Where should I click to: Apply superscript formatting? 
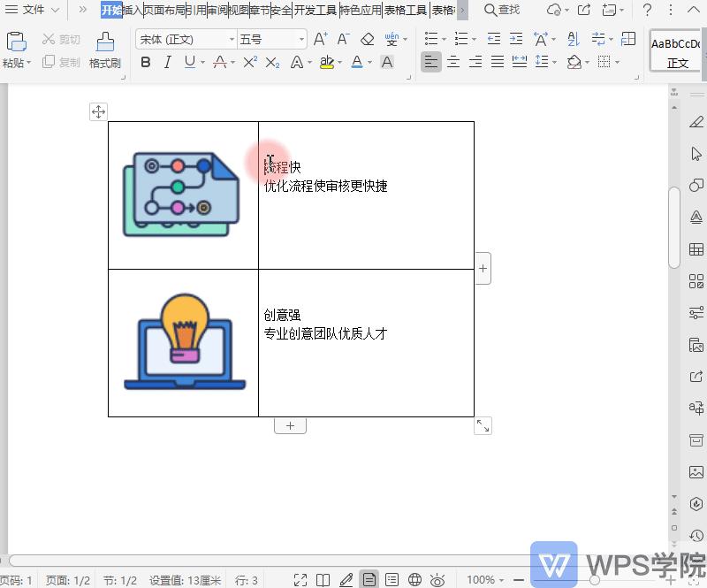[x=252, y=62]
